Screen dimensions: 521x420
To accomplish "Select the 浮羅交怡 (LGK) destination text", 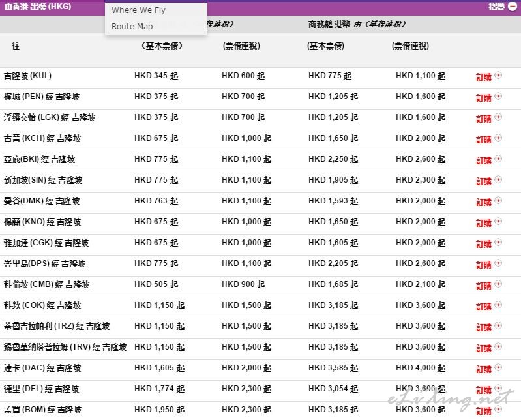I will (x=50, y=117).
